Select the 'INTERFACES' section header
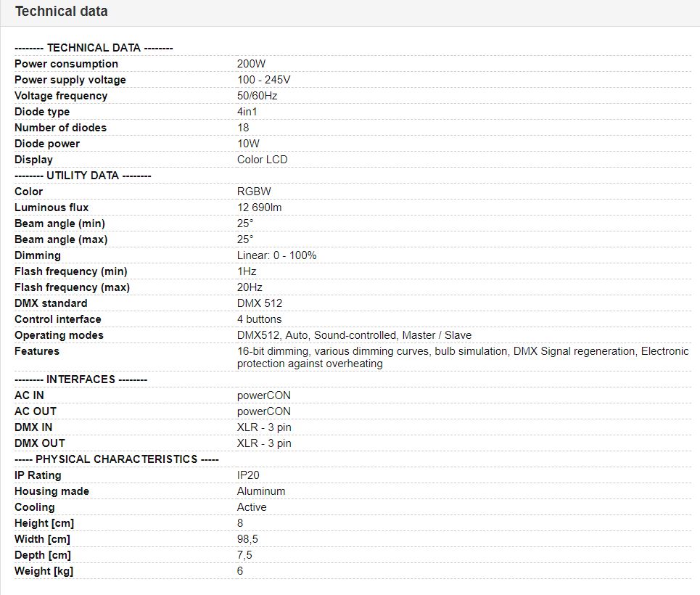The image size is (700, 595). pos(81,379)
